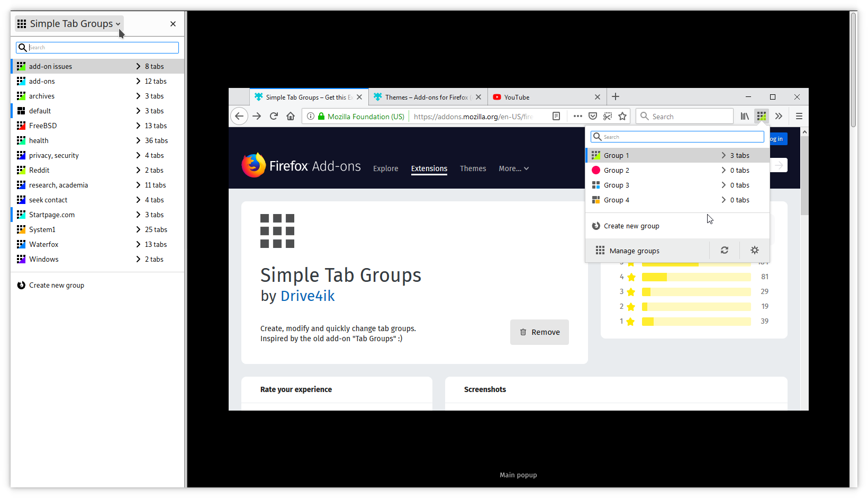
Task: Open Manage groups in the popup
Action: coord(647,251)
